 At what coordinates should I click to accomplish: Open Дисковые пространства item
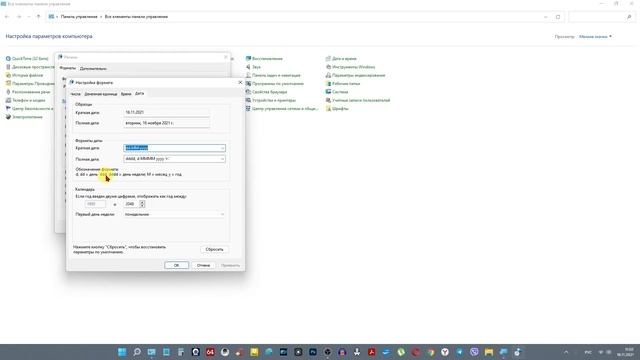(x=30, y=67)
